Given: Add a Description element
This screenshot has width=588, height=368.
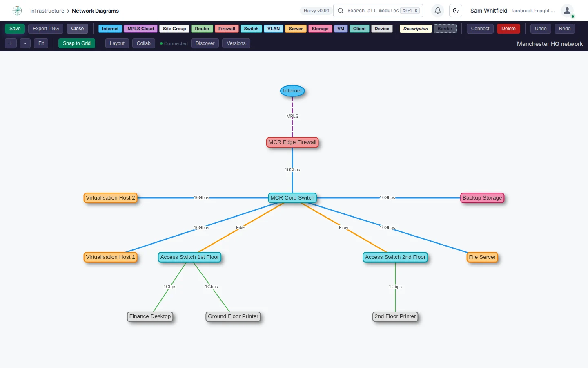Looking at the screenshot, I should click(416, 29).
